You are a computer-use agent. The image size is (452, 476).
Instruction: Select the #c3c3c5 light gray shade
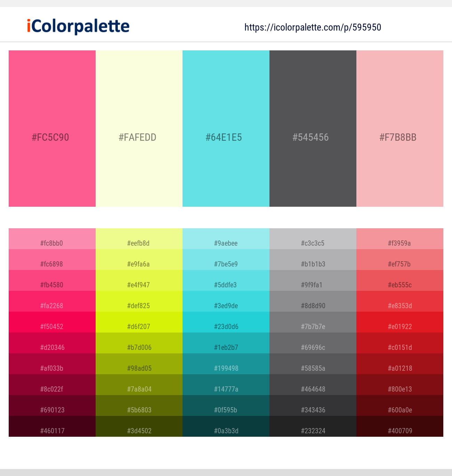pos(313,239)
